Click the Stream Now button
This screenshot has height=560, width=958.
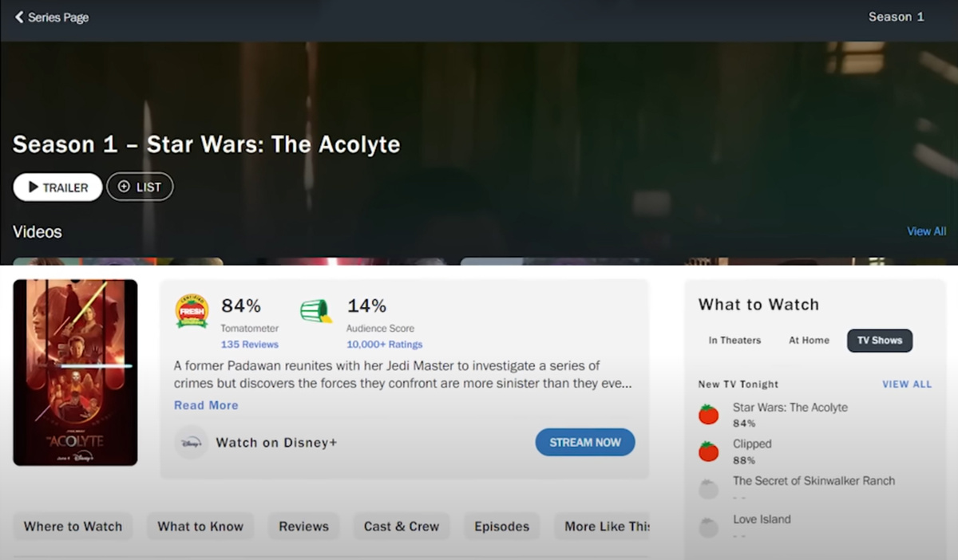[x=585, y=442]
